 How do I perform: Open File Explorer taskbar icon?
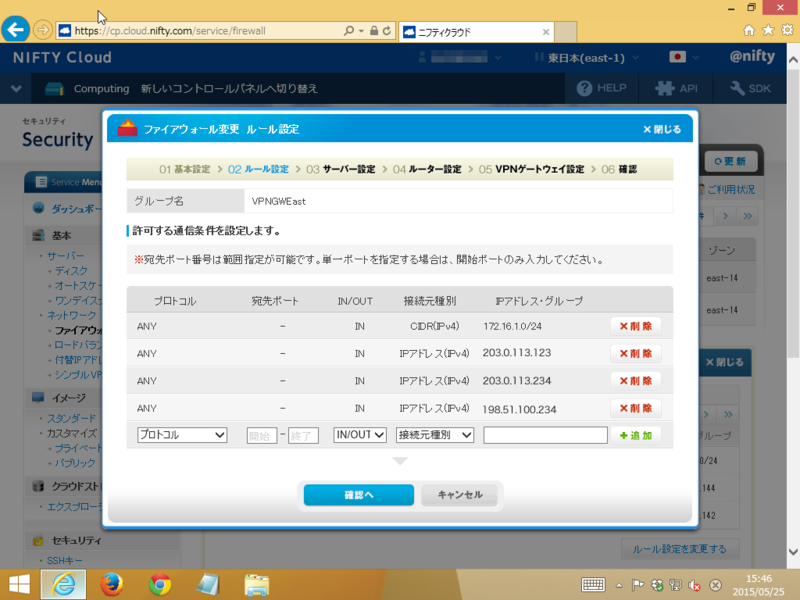tap(257, 583)
